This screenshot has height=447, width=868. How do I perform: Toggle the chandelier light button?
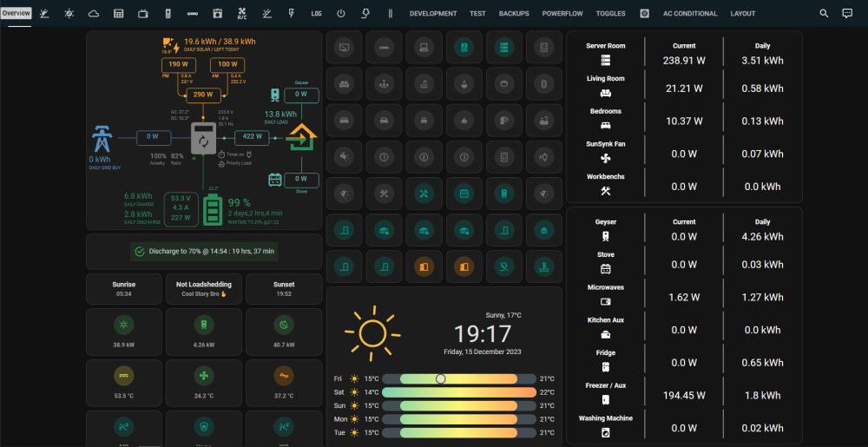[384, 85]
